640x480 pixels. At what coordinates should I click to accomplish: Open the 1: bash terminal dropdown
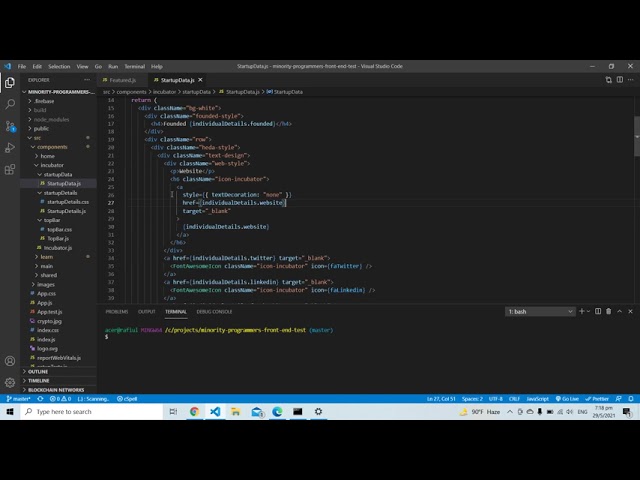pyautogui.click(x=540, y=311)
